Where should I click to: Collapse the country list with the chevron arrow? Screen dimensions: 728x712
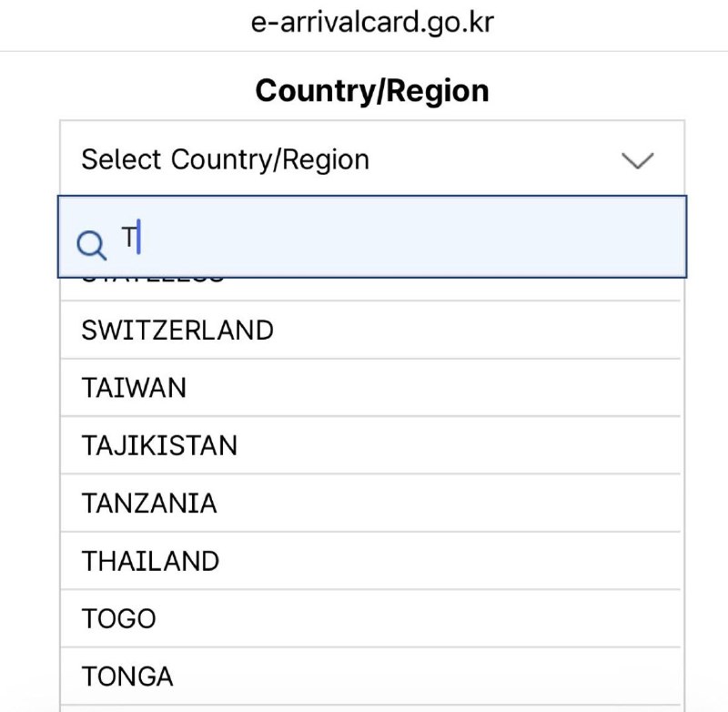pyautogui.click(x=637, y=160)
